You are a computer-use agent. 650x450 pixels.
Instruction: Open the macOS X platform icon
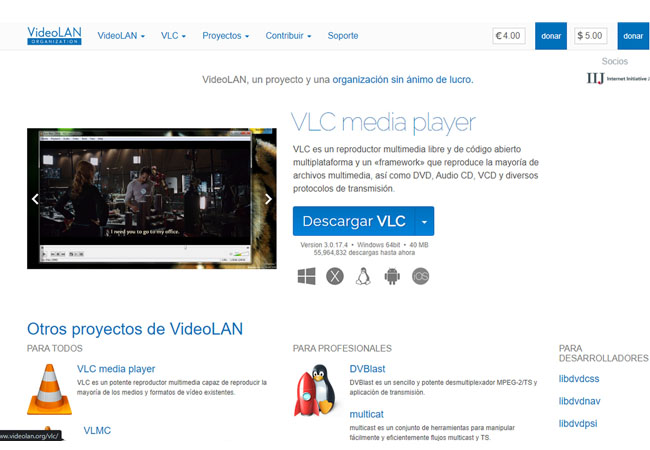point(335,276)
